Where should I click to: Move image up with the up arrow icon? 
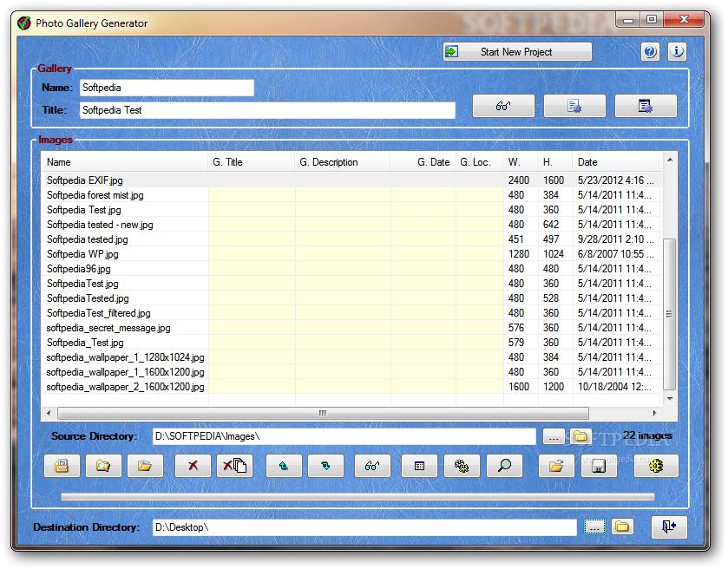(284, 466)
